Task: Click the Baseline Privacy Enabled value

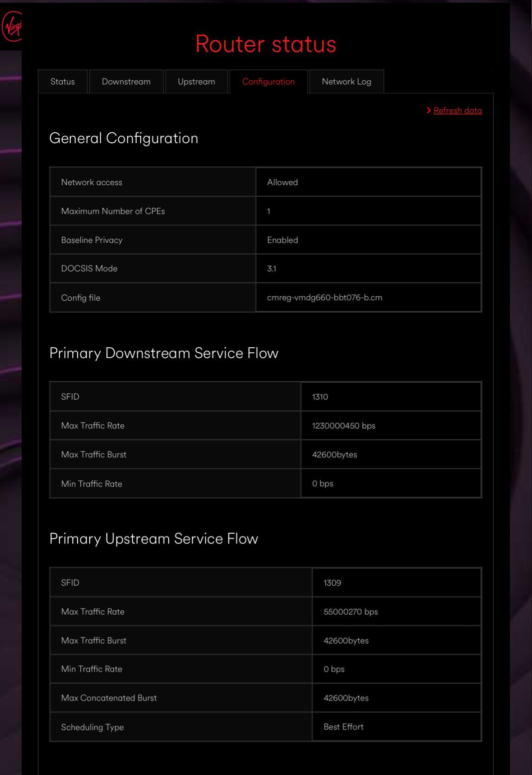Action: pyautogui.click(x=282, y=240)
